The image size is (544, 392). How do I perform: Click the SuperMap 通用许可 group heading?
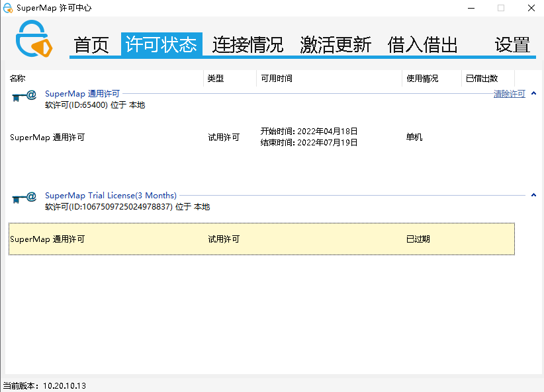pyautogui.click(x=82, y=94)
